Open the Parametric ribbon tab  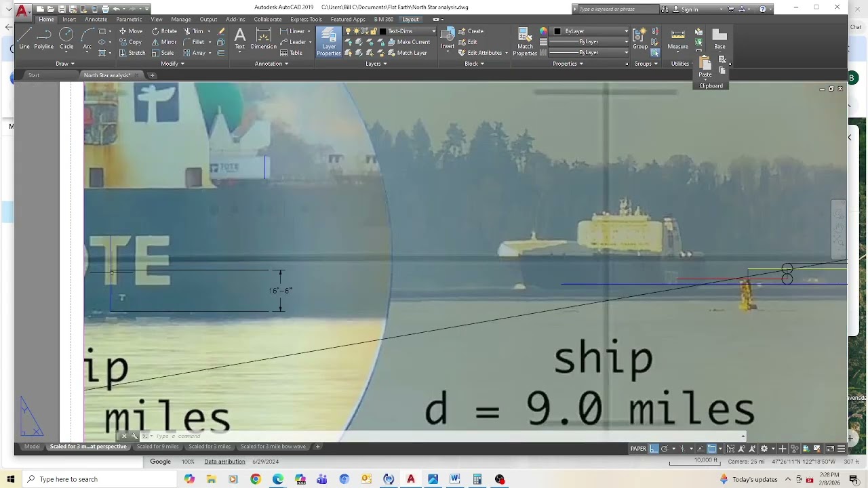tap(129, 20)
